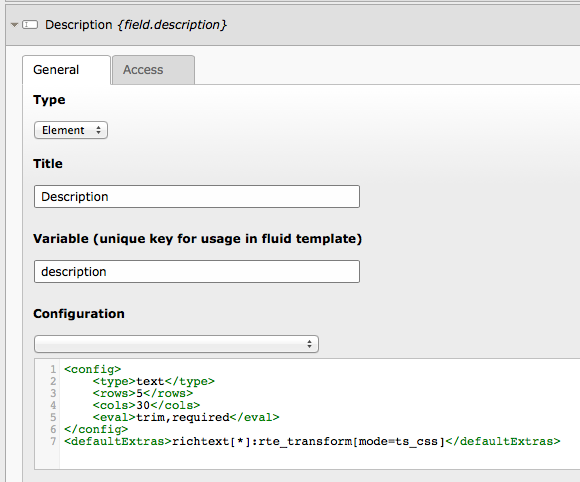
Task: Place cursor on the opening <config> line
Action: 92,369
